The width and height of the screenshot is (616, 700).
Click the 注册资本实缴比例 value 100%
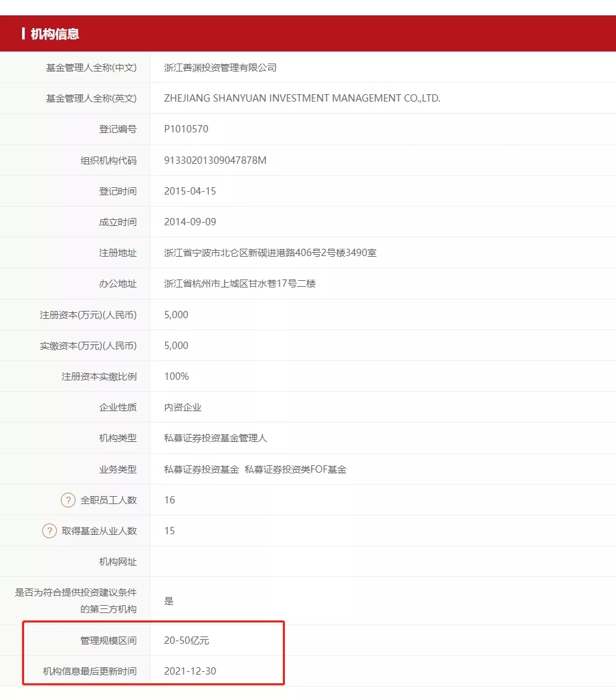(x=177, y=376)
